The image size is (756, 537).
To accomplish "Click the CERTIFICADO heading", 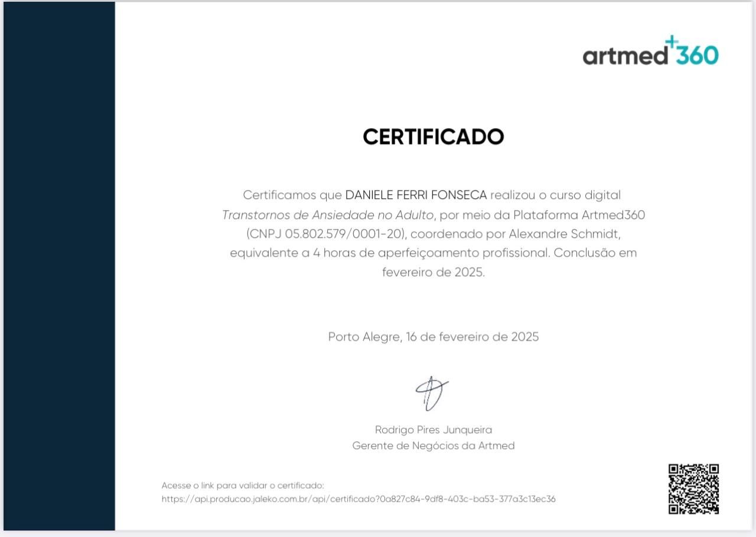I will [x=433, y=137].
